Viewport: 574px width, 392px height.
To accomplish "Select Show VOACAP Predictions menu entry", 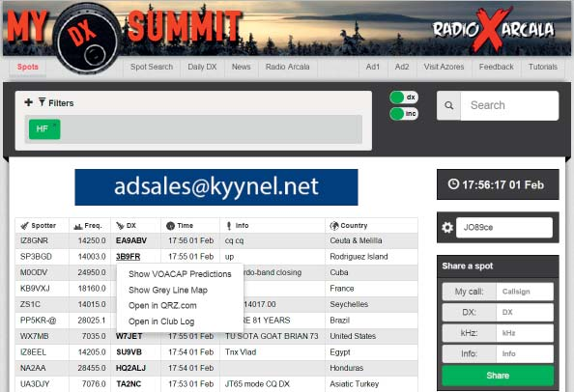I will [180, 274].
